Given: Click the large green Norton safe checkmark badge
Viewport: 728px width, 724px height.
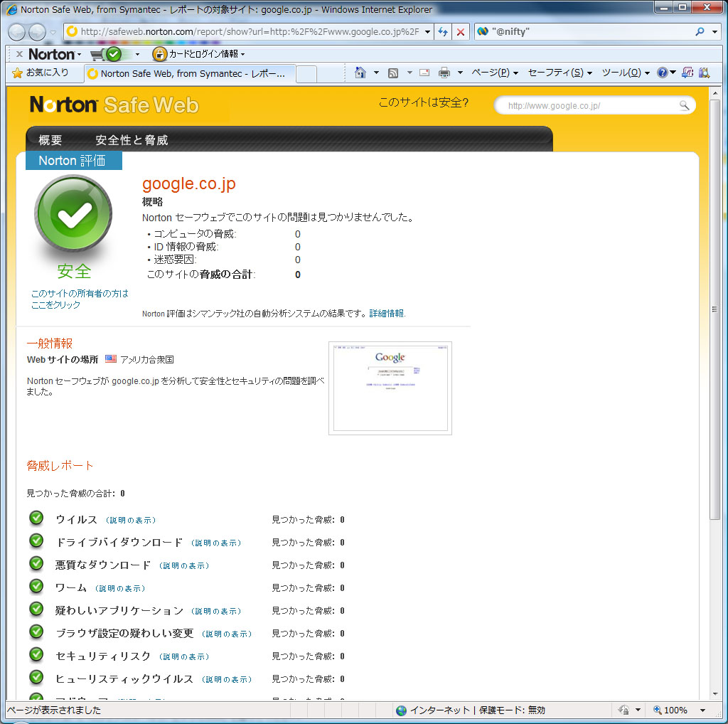Looking at the screenshot, I should click(73, 215).
